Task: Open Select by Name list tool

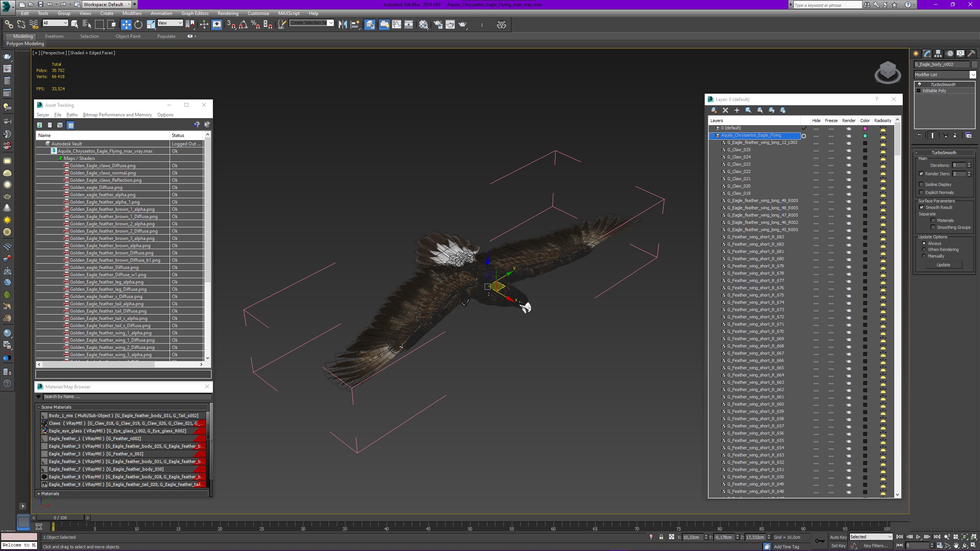Action: pos(87,24)
